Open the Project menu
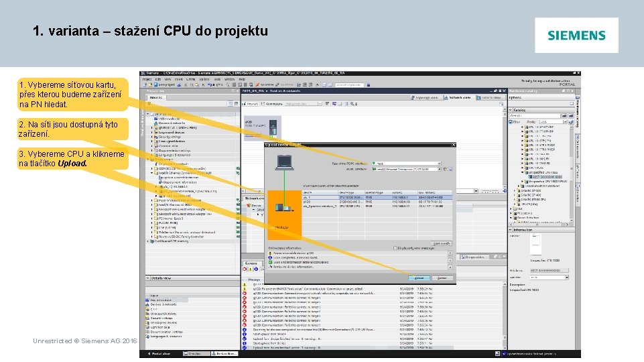The height and width of the screenshot is (362, 644). click(147, 79)
